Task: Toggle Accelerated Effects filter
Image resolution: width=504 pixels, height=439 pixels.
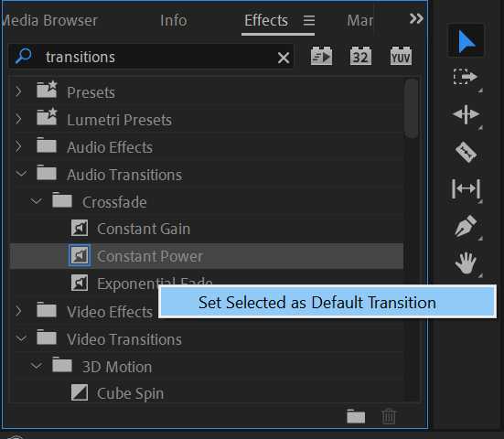Action: point(321,56)
